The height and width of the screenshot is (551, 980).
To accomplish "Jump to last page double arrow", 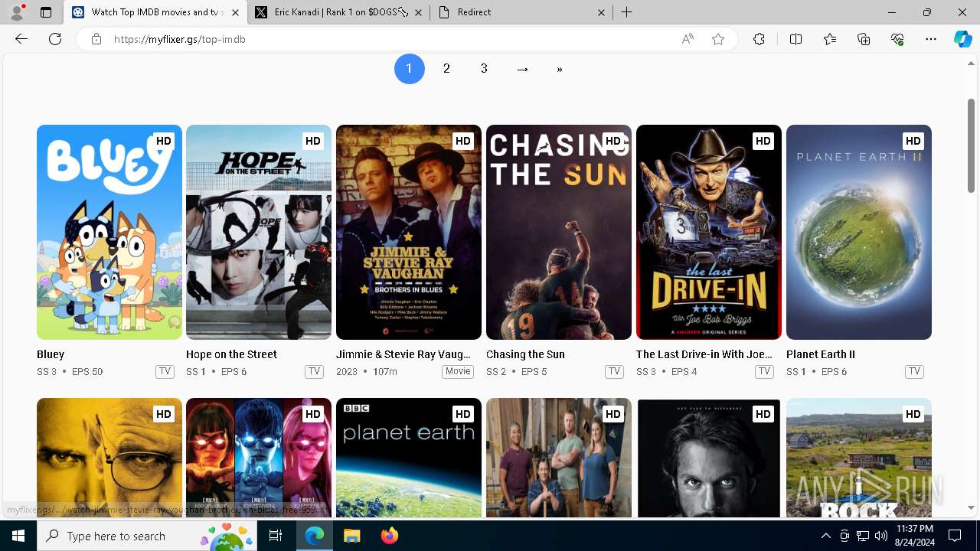I will pyautogui.click(x=560, y=69).
